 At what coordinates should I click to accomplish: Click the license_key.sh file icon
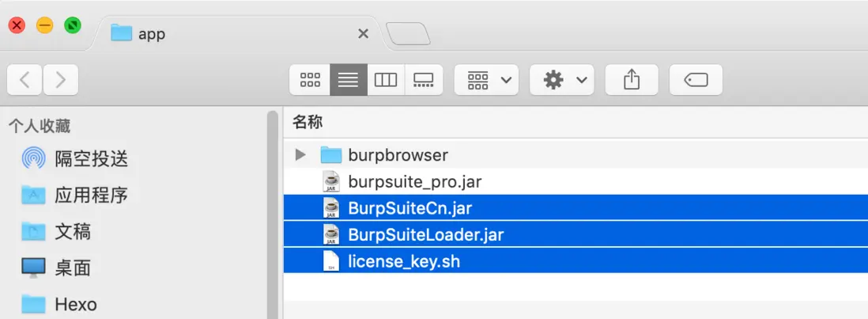331,261
